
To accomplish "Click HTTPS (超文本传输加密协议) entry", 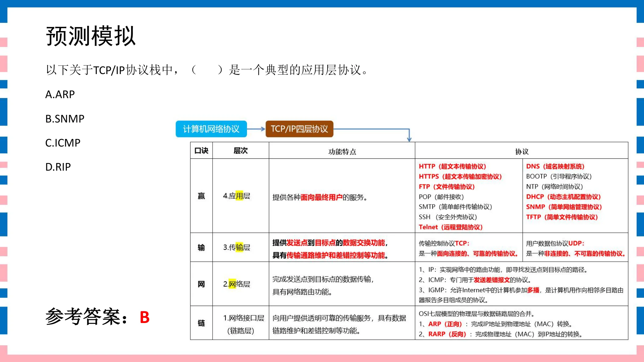I will click(460, 176).
